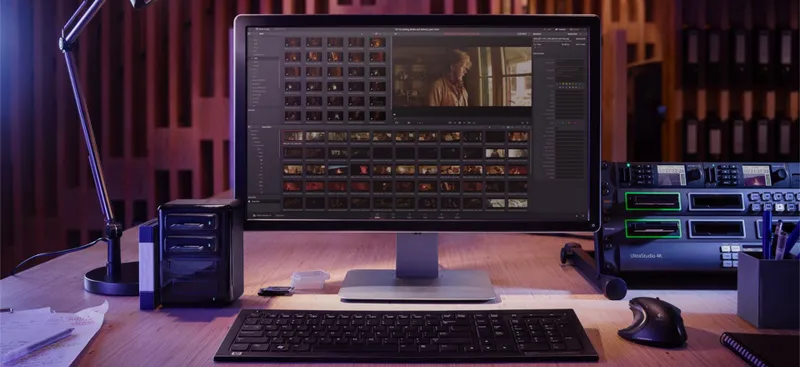The width and height of the screenshot is (800, 367).
Task: Open project settings gear at bottom right
Action: point(583,215)
